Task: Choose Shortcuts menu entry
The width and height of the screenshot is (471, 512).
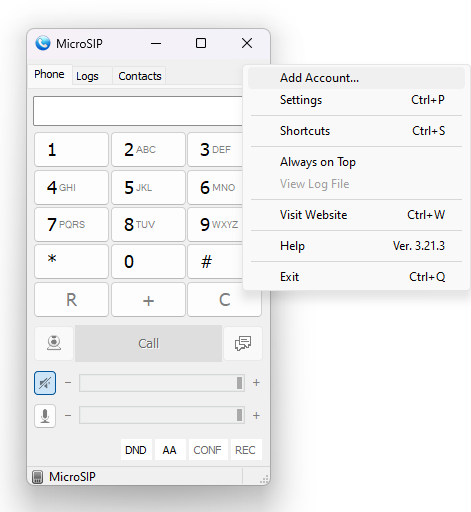Action: pyautogui.click(x=356, y=131)
